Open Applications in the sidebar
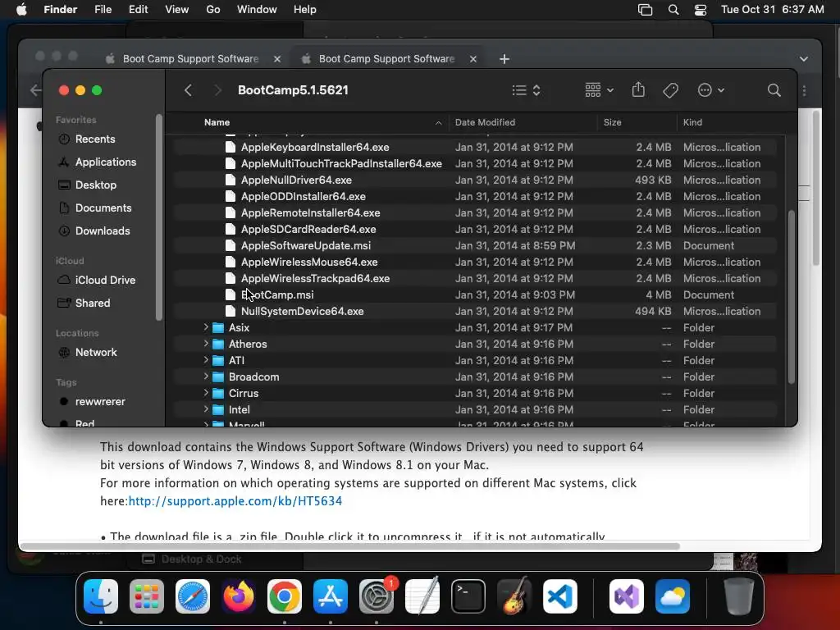 click(106, 162)
